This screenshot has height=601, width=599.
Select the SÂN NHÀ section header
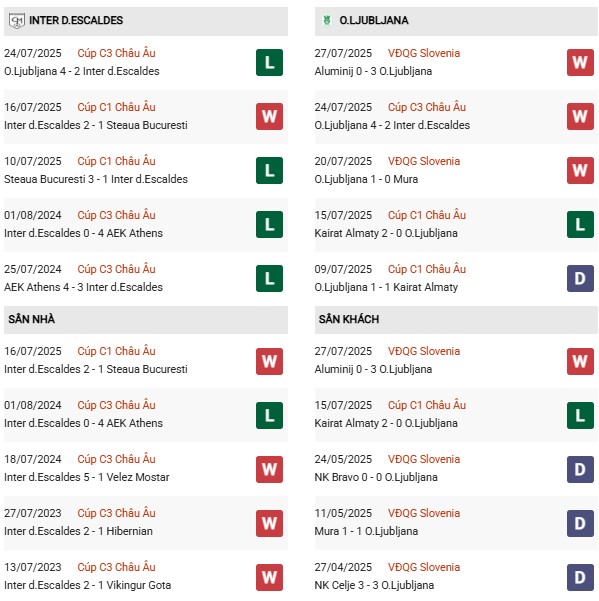(146, 319)
